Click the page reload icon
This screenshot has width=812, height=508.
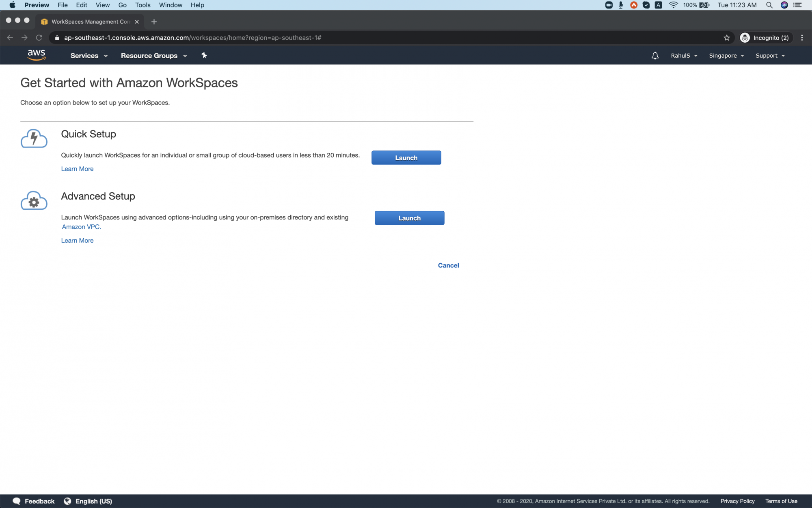pos(39,37)
